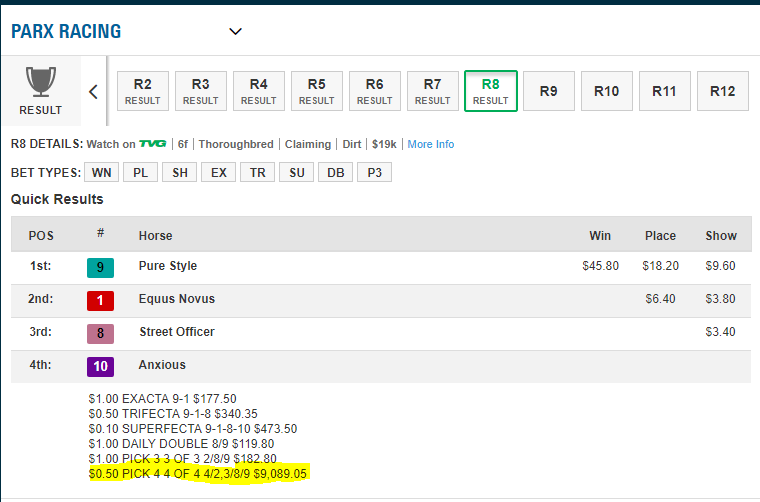Click the Daily Double 8/9 payout line
Viewport: 760px width, 502px height.
[x=181, y=444]
